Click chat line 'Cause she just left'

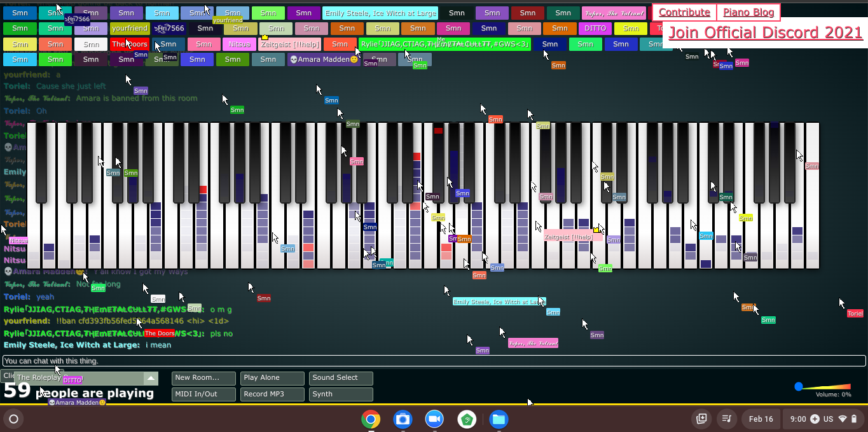click(x=71, y=86)
